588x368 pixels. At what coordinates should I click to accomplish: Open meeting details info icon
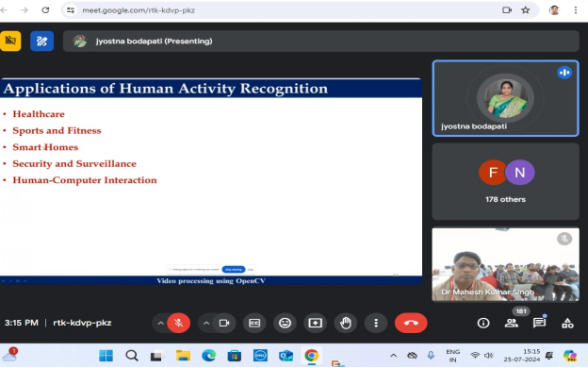tap(483, 323)
